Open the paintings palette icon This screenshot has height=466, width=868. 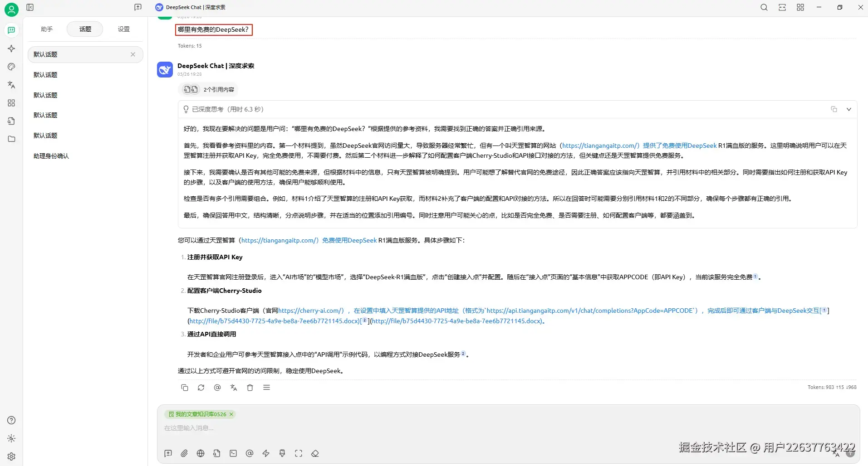pyautogui.click(x=11, y=67)
